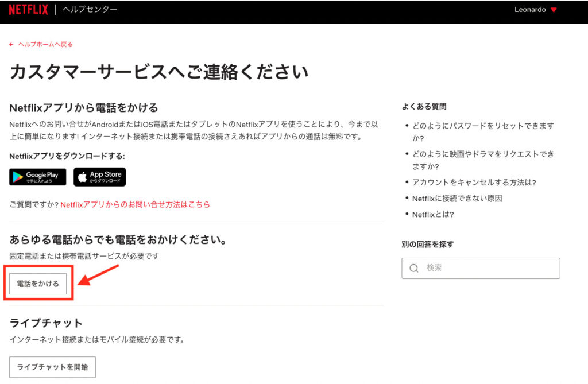Open Netflixアプリからのお問い合せ方法はこちら link

click(x=135, y=205)
